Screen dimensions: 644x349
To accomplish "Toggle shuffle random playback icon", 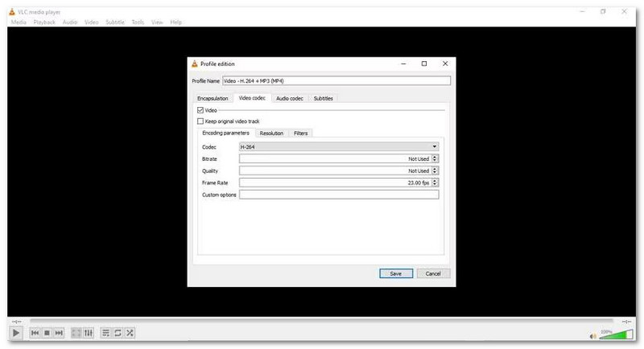I will coord(130,333).
